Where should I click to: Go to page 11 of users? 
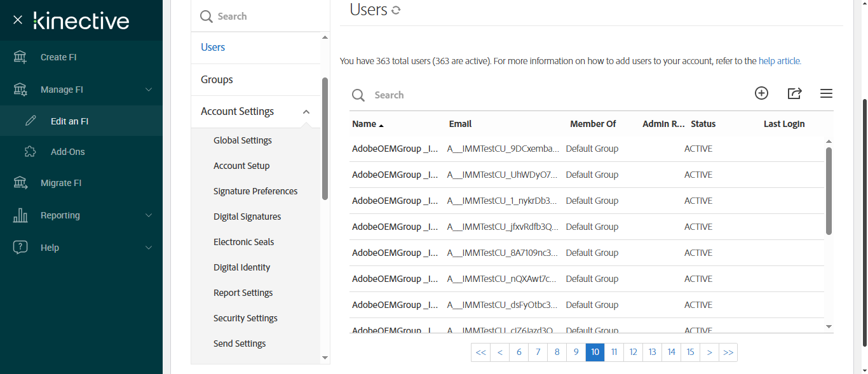tap(614, 352)
